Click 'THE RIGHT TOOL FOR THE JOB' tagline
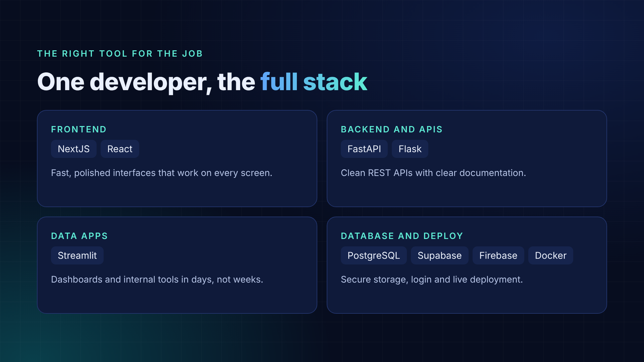The width and height of the screenshot is (644, 362). (120, 53)
